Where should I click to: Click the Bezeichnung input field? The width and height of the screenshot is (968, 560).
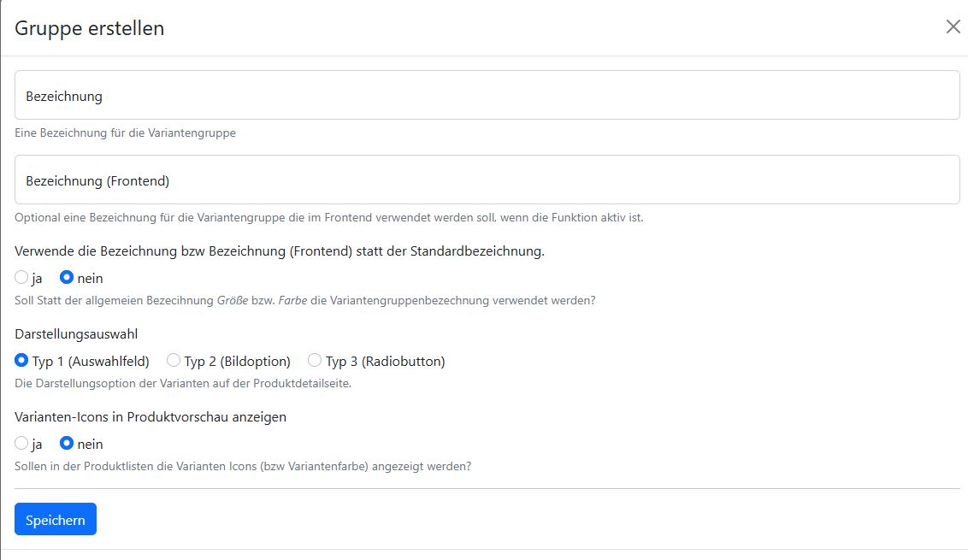487,95
